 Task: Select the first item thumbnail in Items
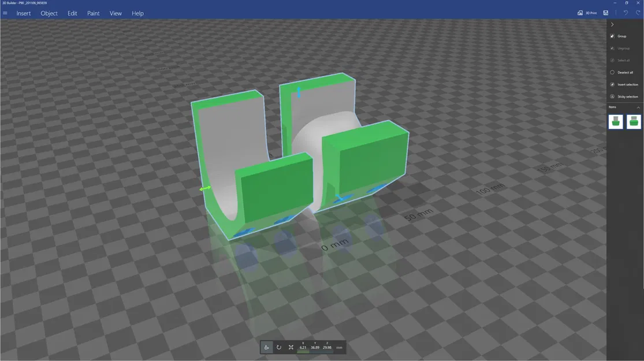616,121
